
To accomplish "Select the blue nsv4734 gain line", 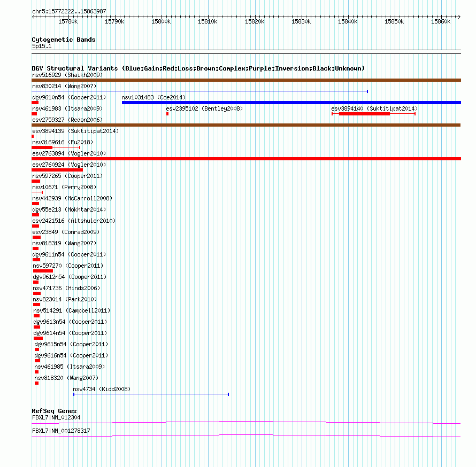I will 151,394.
